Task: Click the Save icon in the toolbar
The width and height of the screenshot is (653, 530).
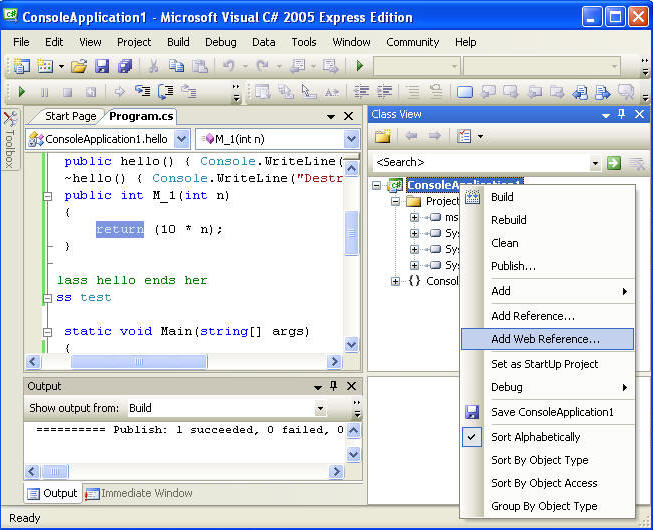Action: coord(102,66)
